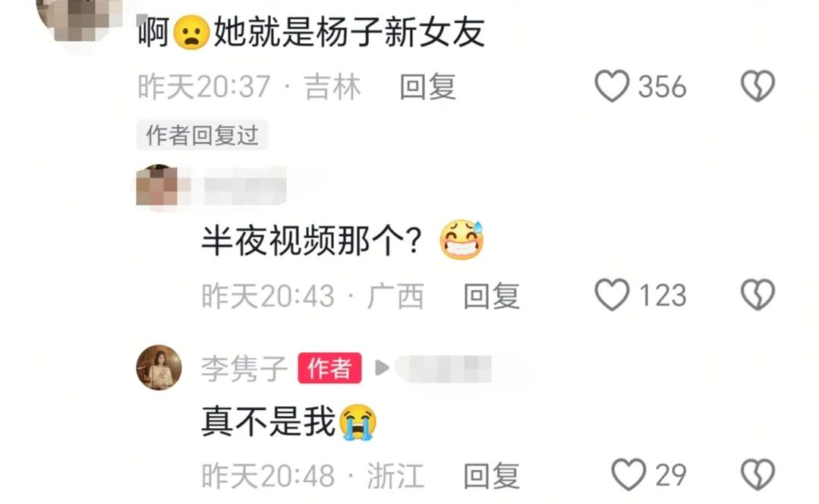This screenshot has height=504, width=819.
Task: Dislike the 吉林 comment with broken heart
Action: pos(758,87)
